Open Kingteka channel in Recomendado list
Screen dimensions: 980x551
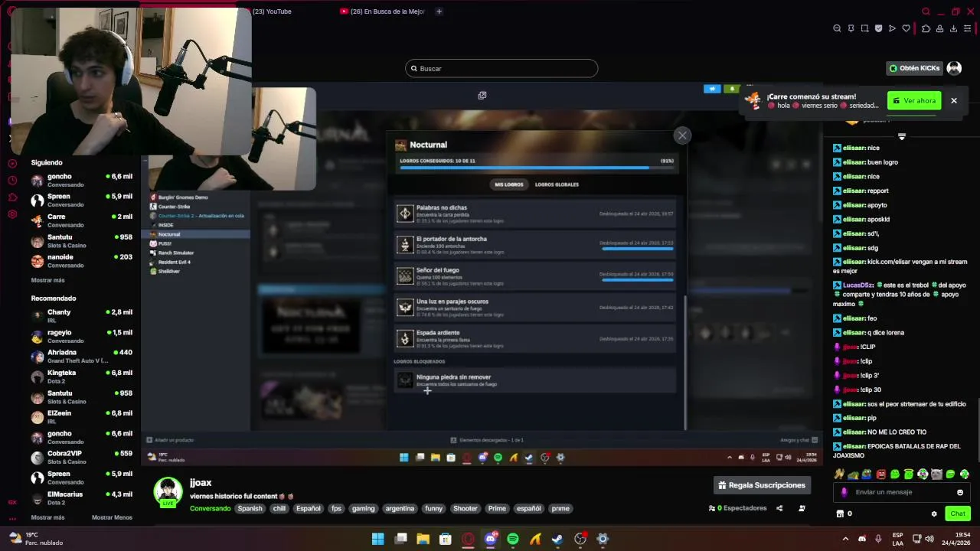click(80, 377)
